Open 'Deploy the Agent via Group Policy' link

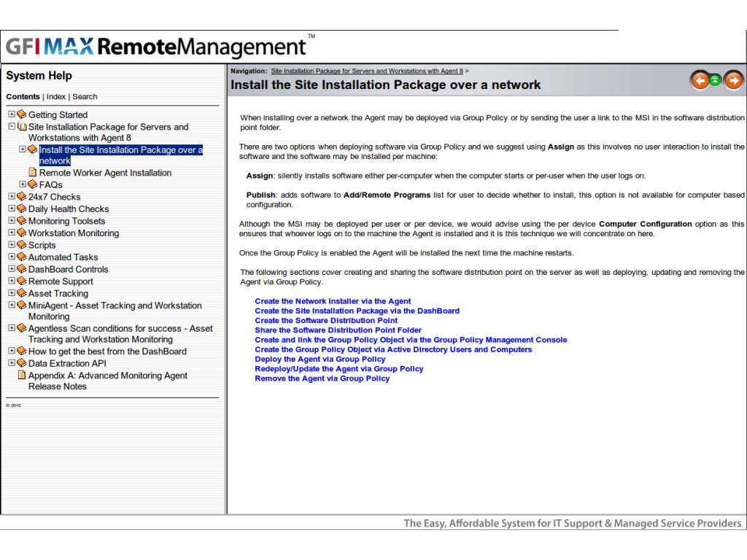point(320,359)
